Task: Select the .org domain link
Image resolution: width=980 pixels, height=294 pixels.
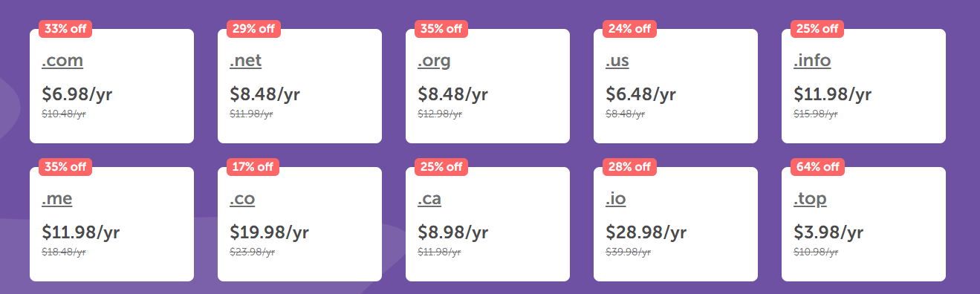Action: point(434,61)
